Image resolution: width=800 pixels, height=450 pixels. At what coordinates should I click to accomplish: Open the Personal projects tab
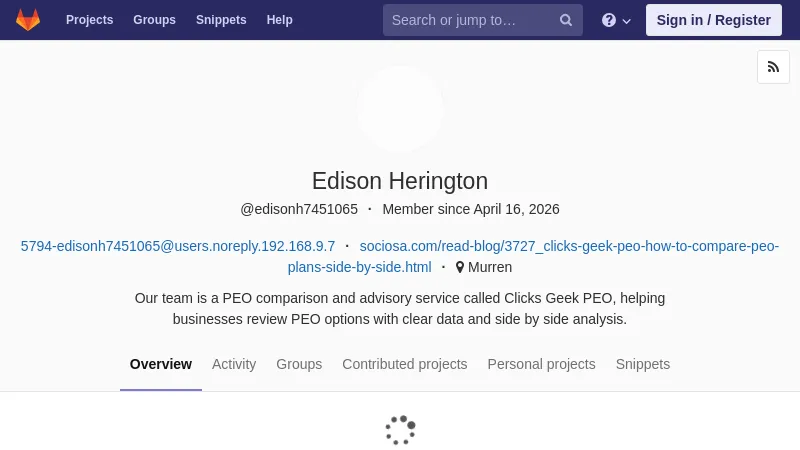pyautogui.click(x=541, y=364)
